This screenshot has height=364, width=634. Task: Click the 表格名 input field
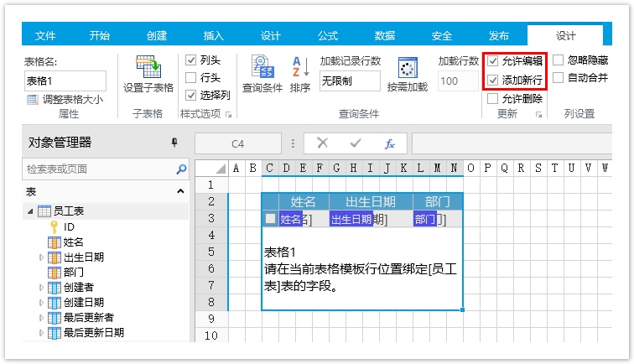click(65, 81)
